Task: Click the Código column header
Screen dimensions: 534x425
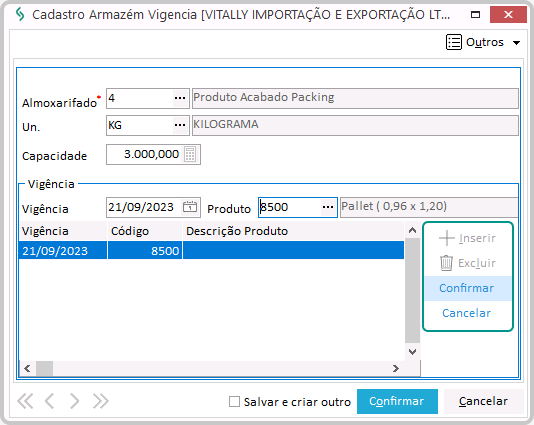Action: pyautogui.click(x=145, y=231)
